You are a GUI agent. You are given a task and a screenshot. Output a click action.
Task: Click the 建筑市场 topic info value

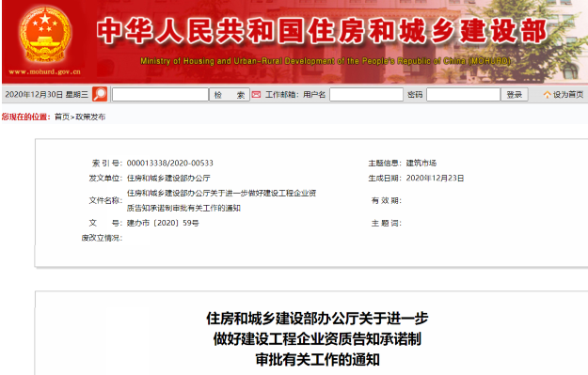pyautogui.click(x=421, y=163)
